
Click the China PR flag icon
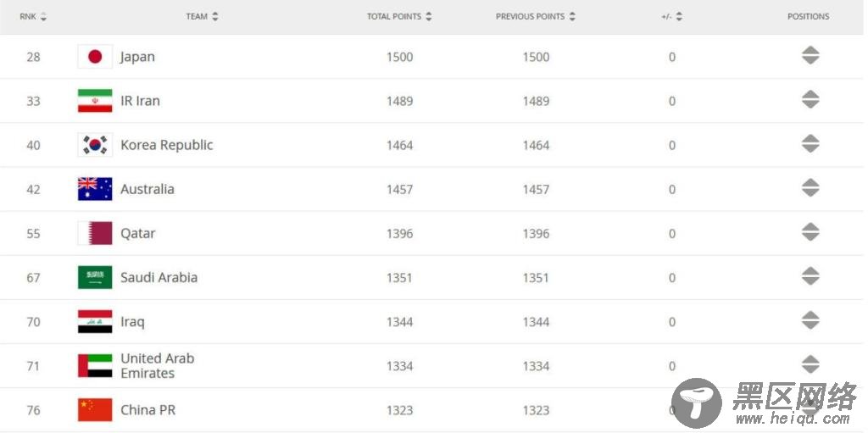click(95, 410)
